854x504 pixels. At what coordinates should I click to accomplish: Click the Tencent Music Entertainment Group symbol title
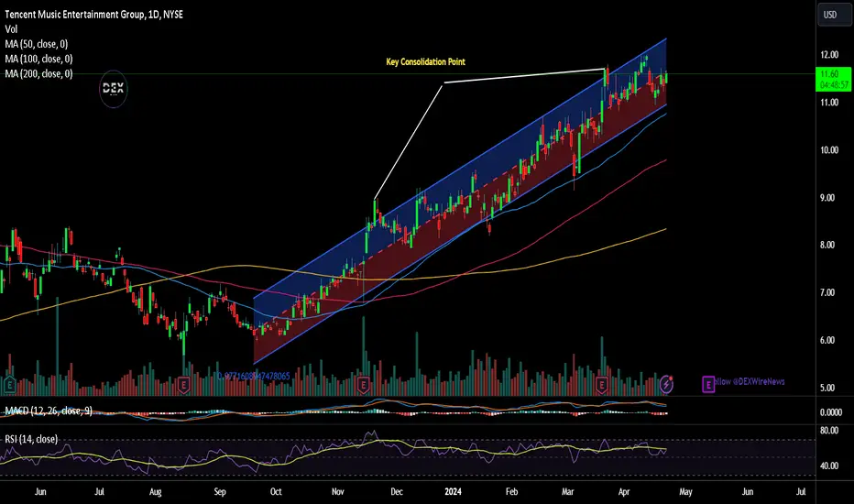pos(93,15)
